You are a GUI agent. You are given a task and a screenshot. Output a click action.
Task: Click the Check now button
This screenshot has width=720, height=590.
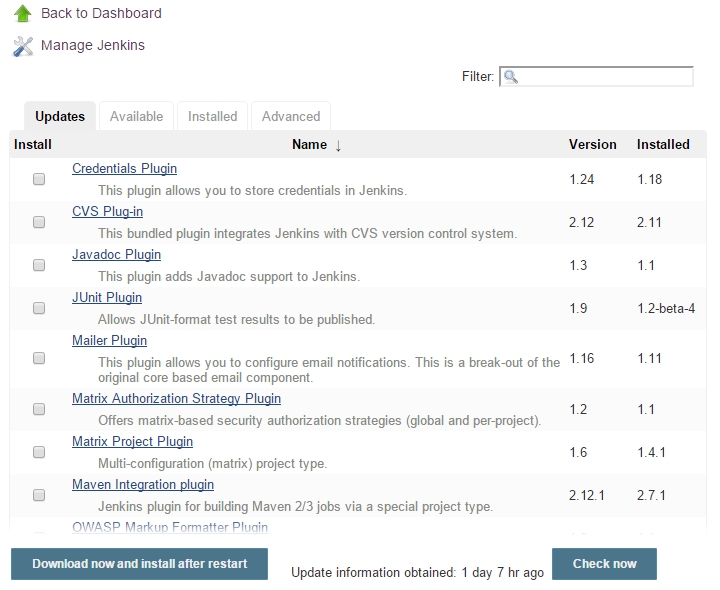pos(604,564)
